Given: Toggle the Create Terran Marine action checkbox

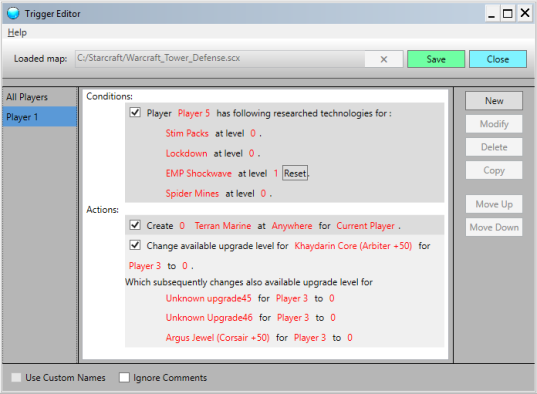Looking at the screenshot, I should (x=135, y=225).
